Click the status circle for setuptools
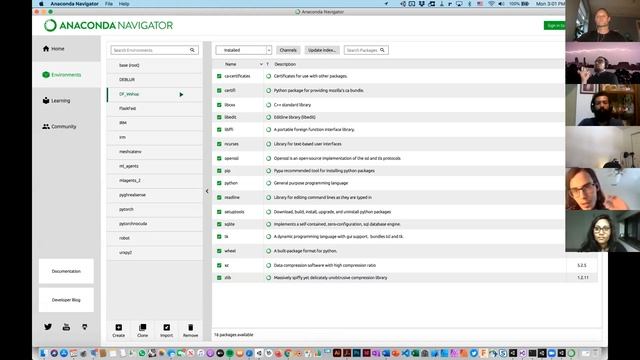This screenshot has width=640, height=360. [x=269, y=212]
